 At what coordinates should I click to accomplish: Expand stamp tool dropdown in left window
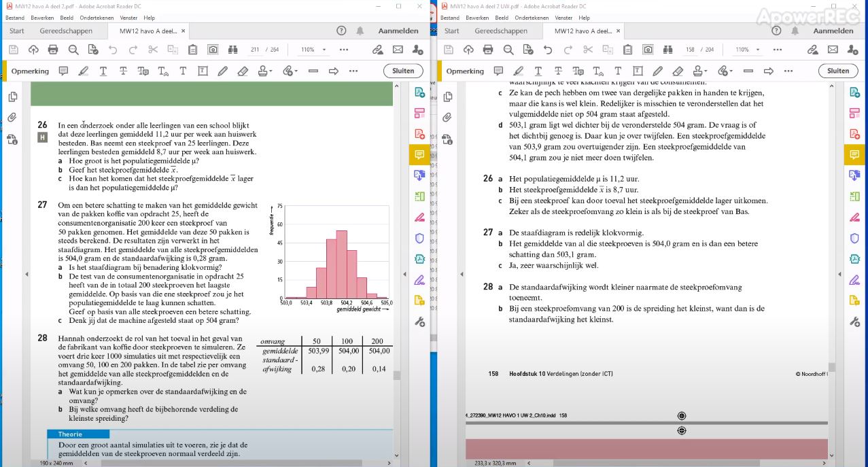click(271, 71)
